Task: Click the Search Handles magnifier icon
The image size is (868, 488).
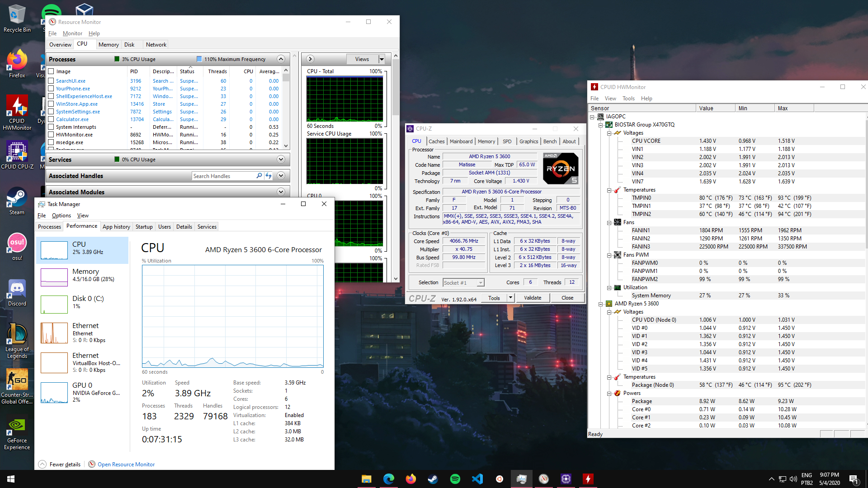Action: coord(259,176)
